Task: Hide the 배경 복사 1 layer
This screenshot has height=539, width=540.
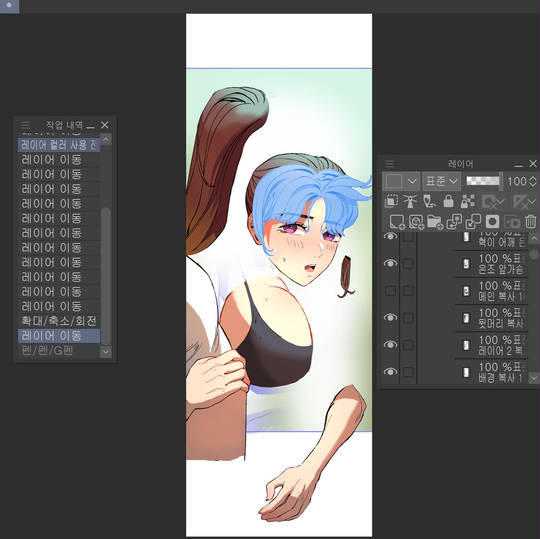Action: pos(391,372)
